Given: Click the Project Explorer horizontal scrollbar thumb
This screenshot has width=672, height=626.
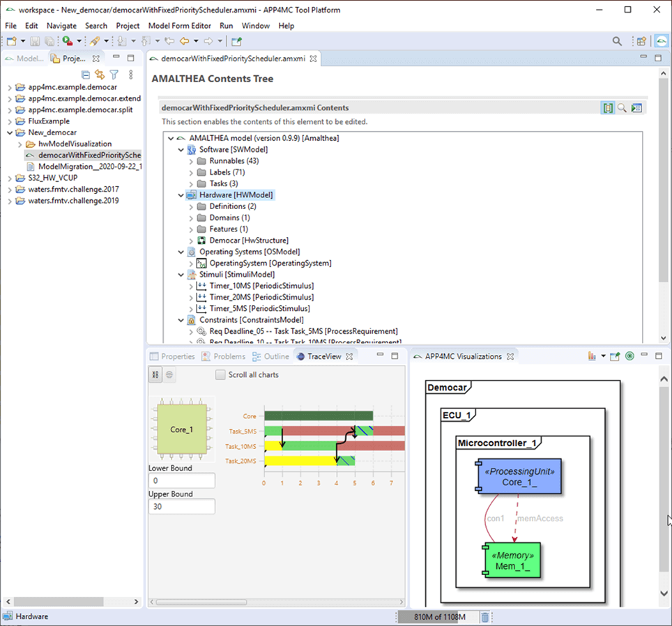Looking at the screenshot, I should coord(59,602).
